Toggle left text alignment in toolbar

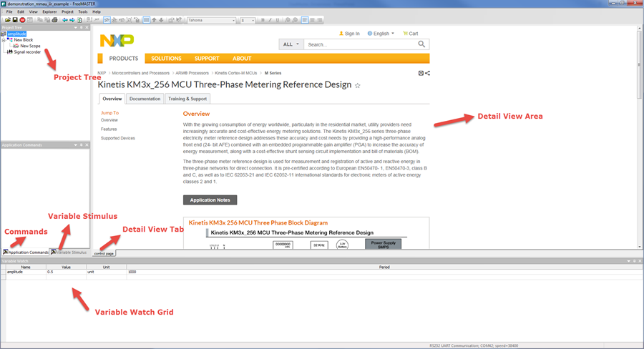click(305, 20)
